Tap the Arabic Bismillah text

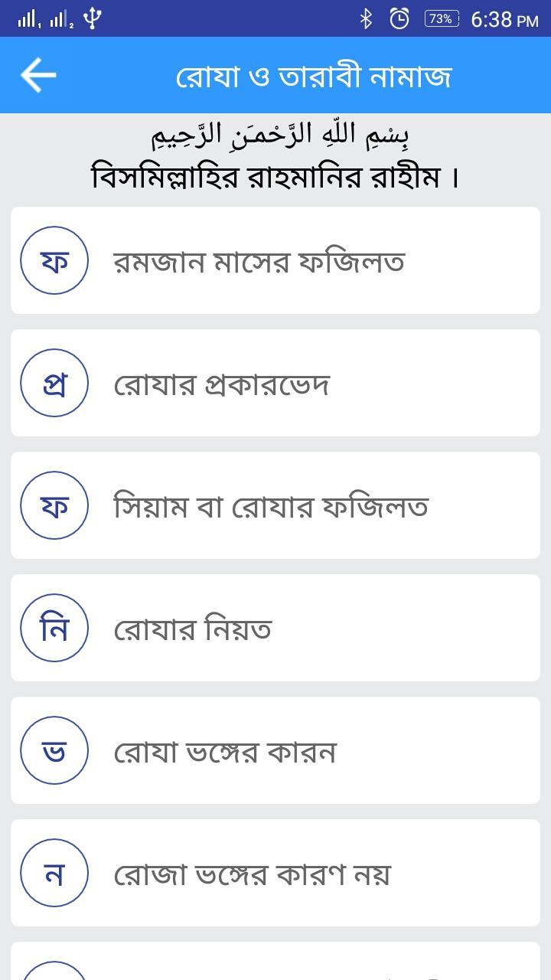[x=280, y=135]
